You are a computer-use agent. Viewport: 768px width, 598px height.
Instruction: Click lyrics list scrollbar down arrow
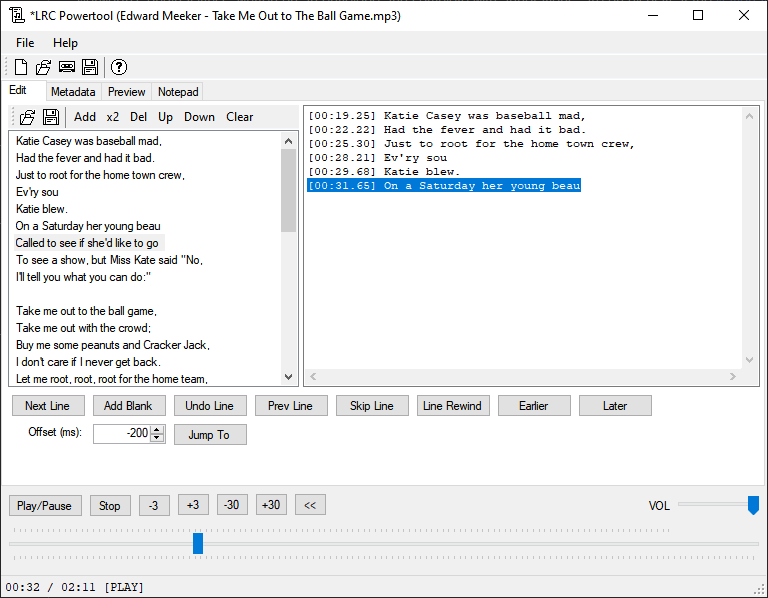(288, 377)
